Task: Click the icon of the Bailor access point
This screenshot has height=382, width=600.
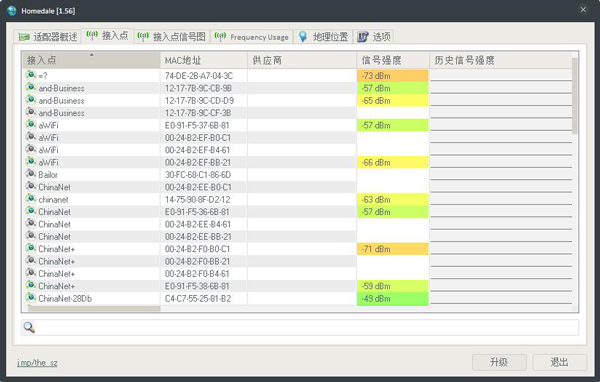Action: 31,174
